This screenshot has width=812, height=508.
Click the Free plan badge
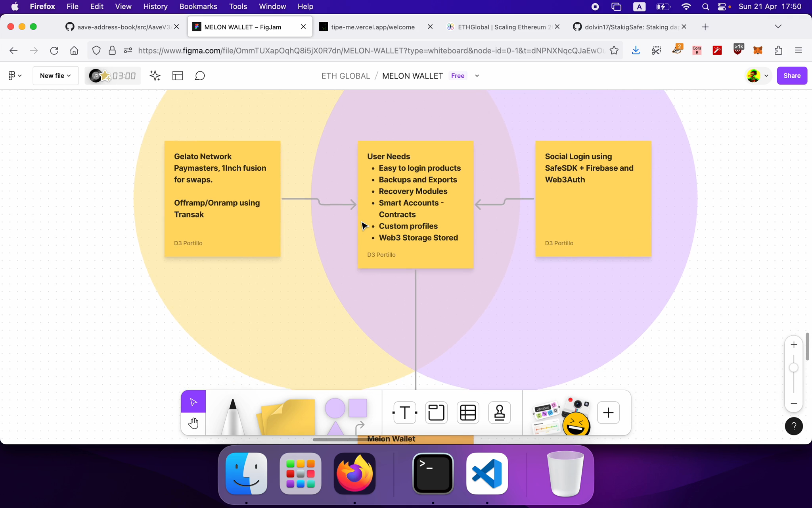coord(458,76)
